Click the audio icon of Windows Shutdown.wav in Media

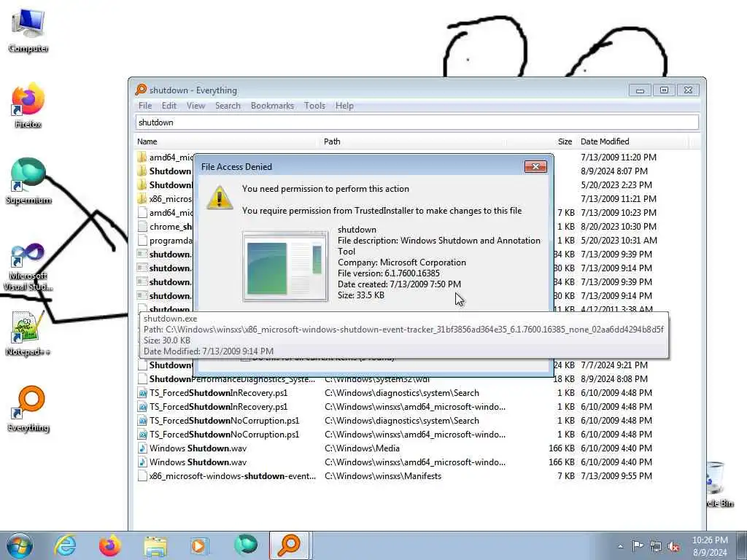click(x=142, y=448)
